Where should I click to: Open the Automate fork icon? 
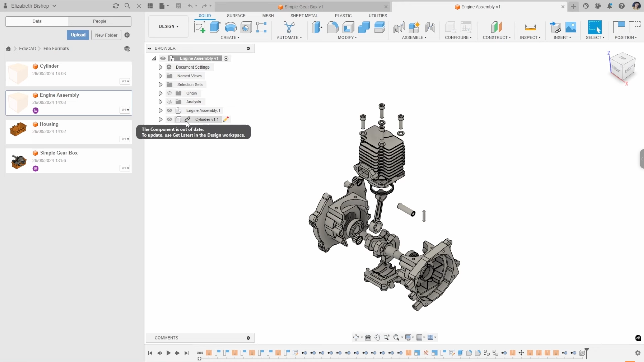click(x=289, y=27)
